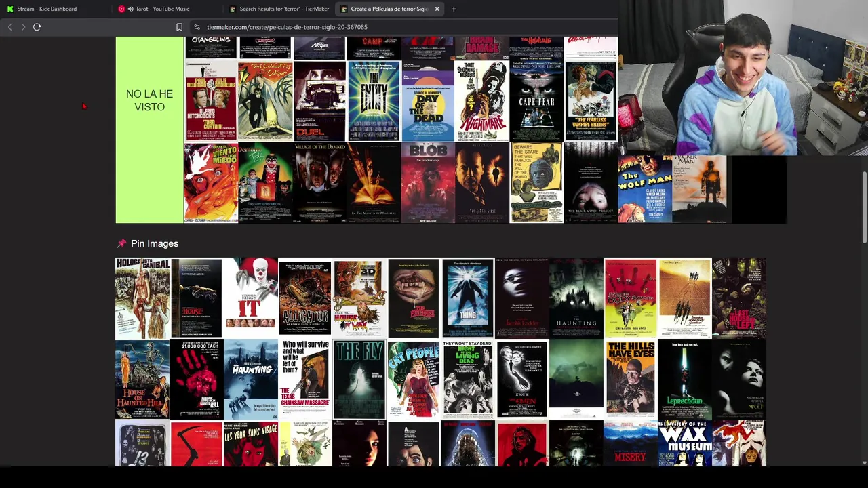The width and height of the screenshot is (868, 488).
Task: Select the In the Mouth of Madness poster
Action: click(374, 183)
